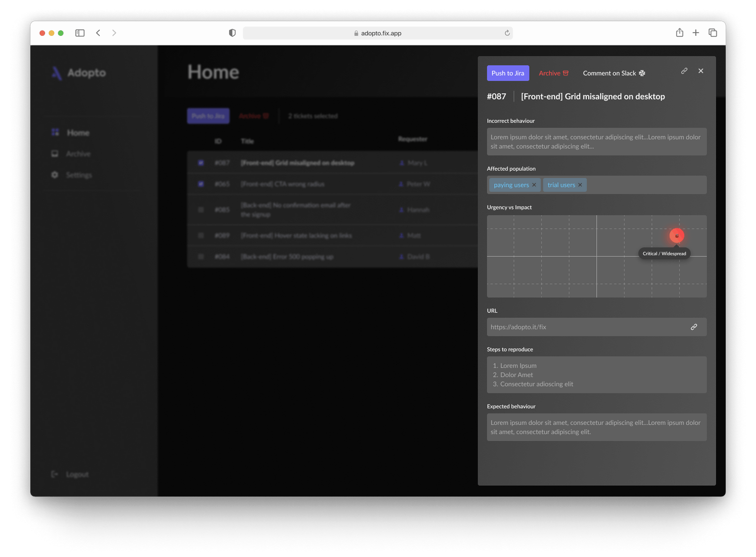Remove the 'trial users' tag

[x=580, y=185]
